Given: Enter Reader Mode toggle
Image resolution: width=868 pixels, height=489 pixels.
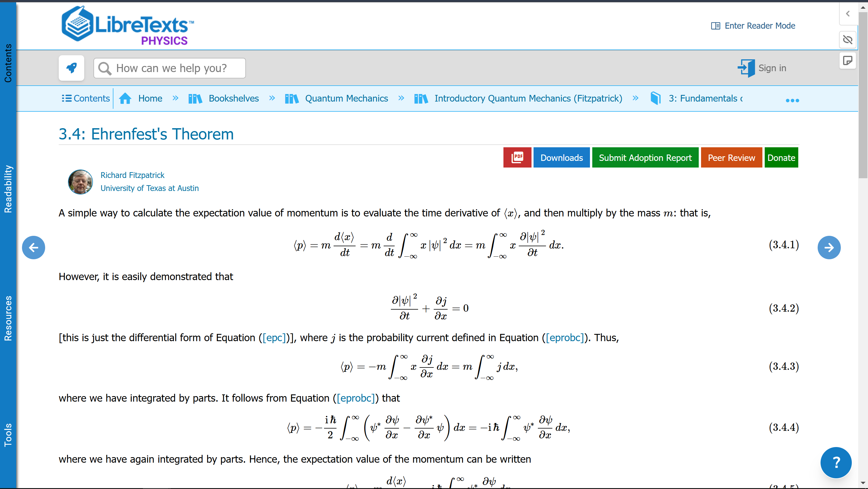Looking at the screenshot, I should (753, 26).
